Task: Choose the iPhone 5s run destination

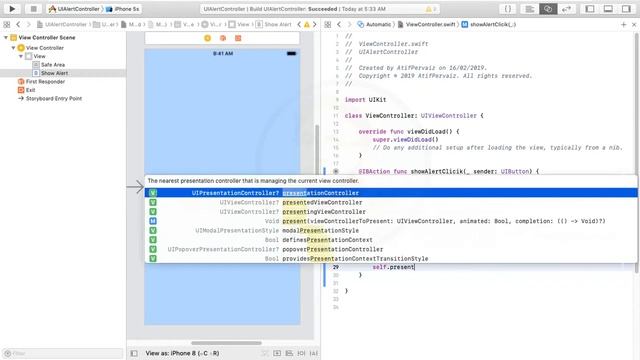Action: point(122,9)
